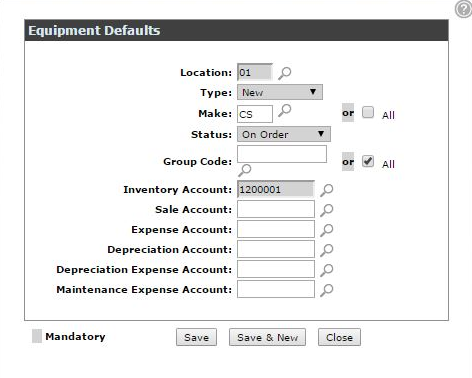Click the Save button
This screenshot has height=378, width=472.
pyautogui.click(x=196, y=337)
